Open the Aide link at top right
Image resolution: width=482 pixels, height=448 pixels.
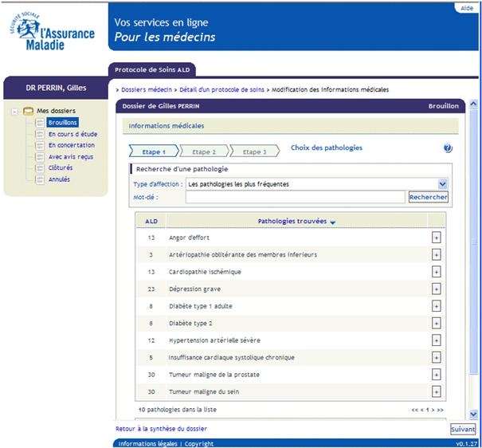click(466, 8)
